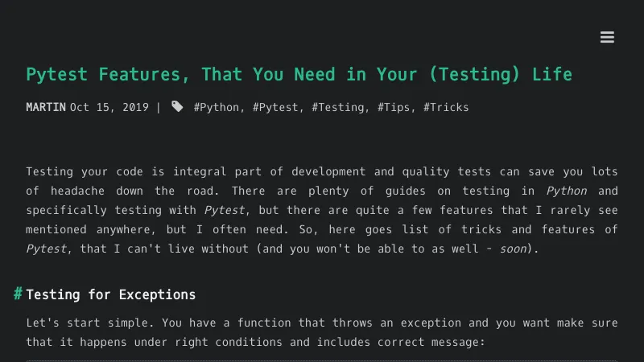Image resolution: width=644 pixels, height=362 pixels.
Task: Click the author name MARTIN
Action: pos(46,107)
